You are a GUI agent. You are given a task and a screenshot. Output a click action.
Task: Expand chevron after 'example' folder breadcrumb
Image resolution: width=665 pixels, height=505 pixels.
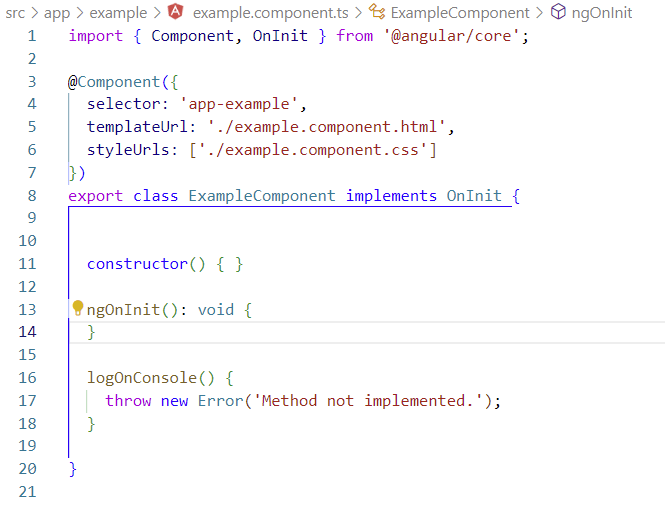157,13
